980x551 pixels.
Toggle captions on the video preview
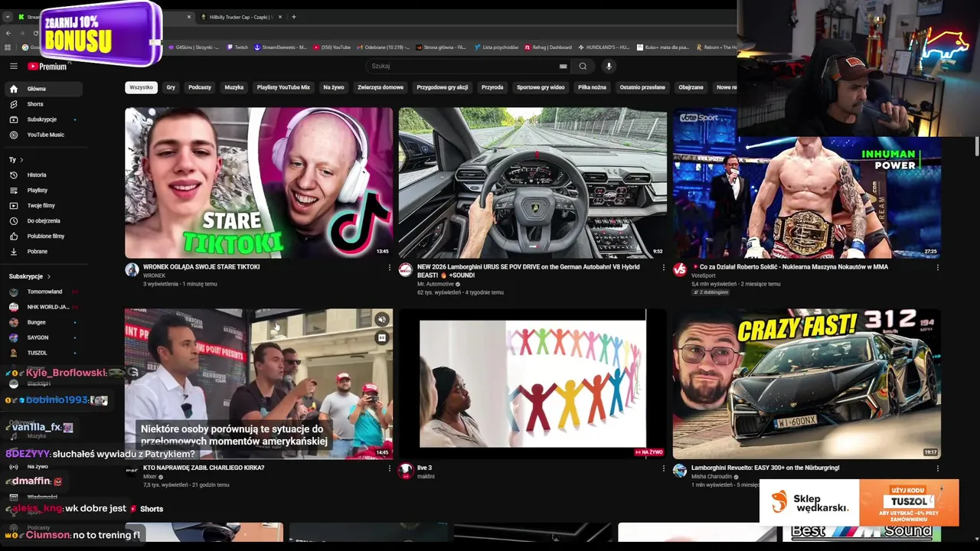pos(382,337)
